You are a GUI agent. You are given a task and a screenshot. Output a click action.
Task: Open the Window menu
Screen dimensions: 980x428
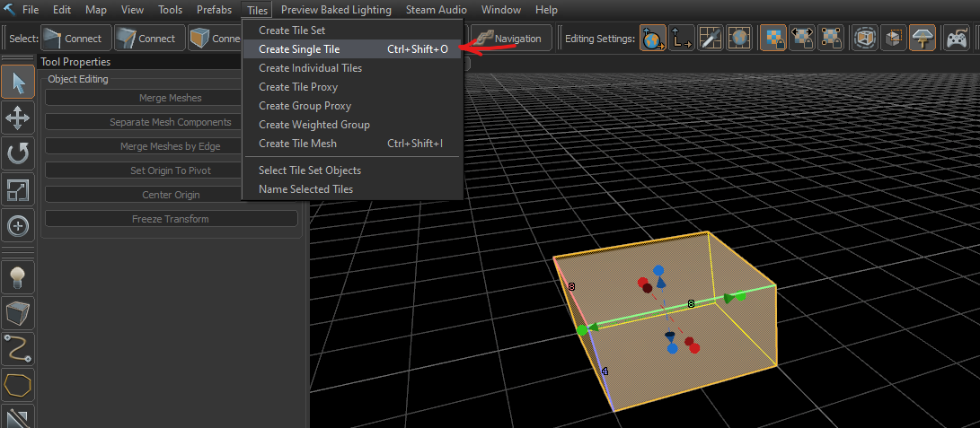[502, 10]
